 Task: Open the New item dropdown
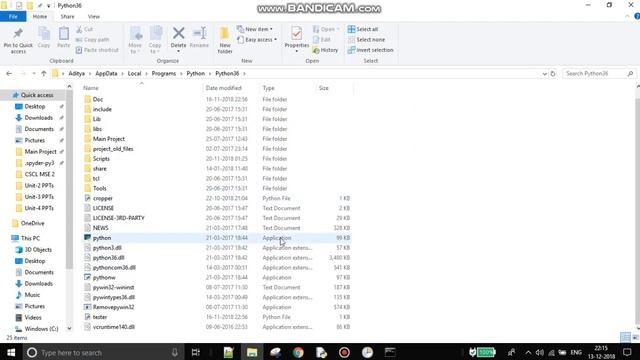click(x=255, y=29)
